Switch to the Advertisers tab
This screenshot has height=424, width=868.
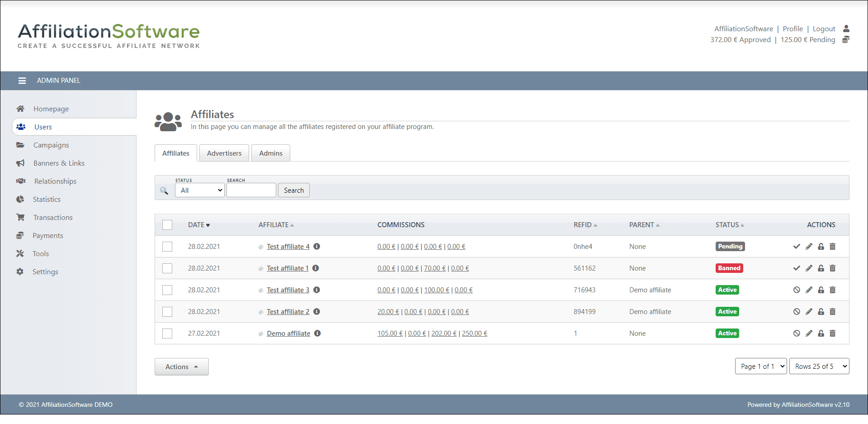tap(224, 153)
